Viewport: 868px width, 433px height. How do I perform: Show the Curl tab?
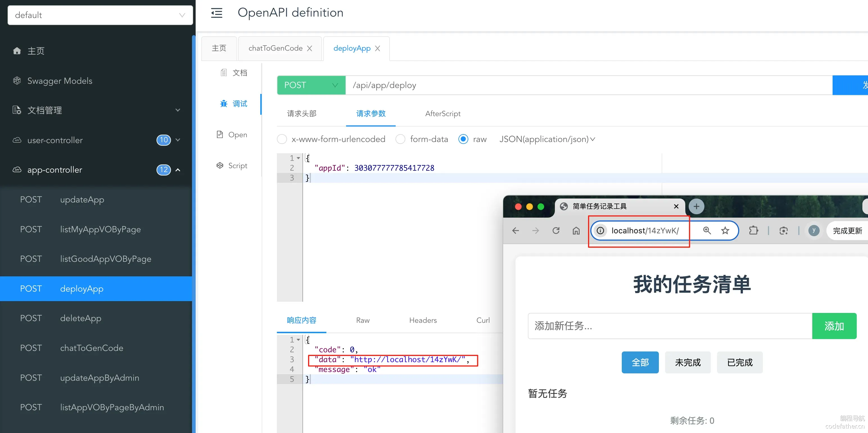pyautogui.click(x=483, y=321)
